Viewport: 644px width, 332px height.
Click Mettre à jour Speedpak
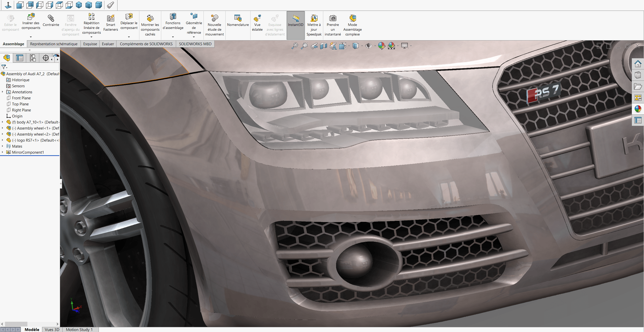[x=314, y=25]
